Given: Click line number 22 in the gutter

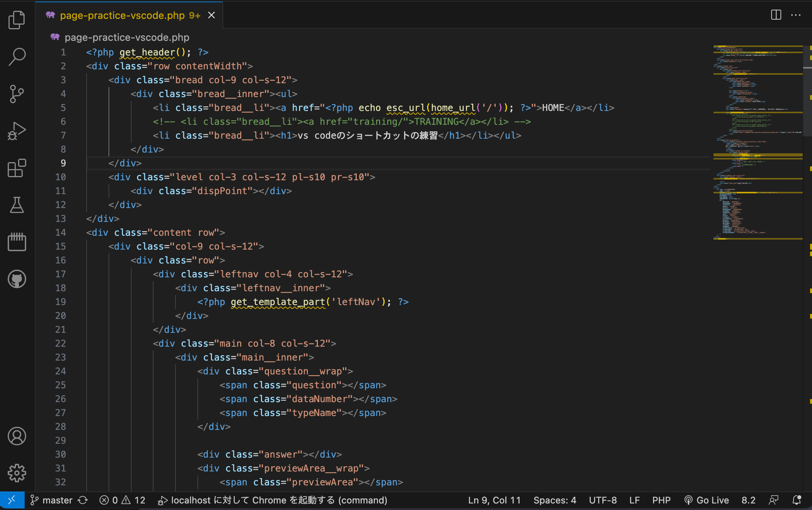Looking at the screenshot, I should [60, 343].
